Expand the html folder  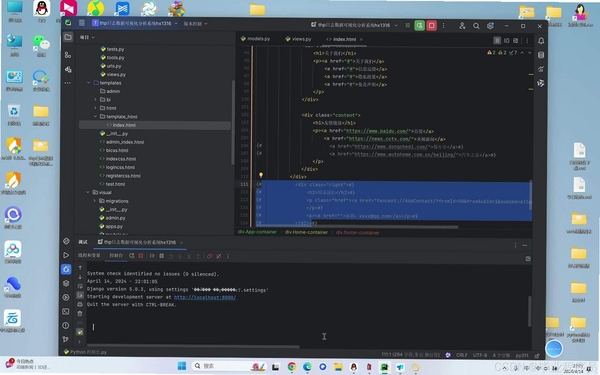95,108
